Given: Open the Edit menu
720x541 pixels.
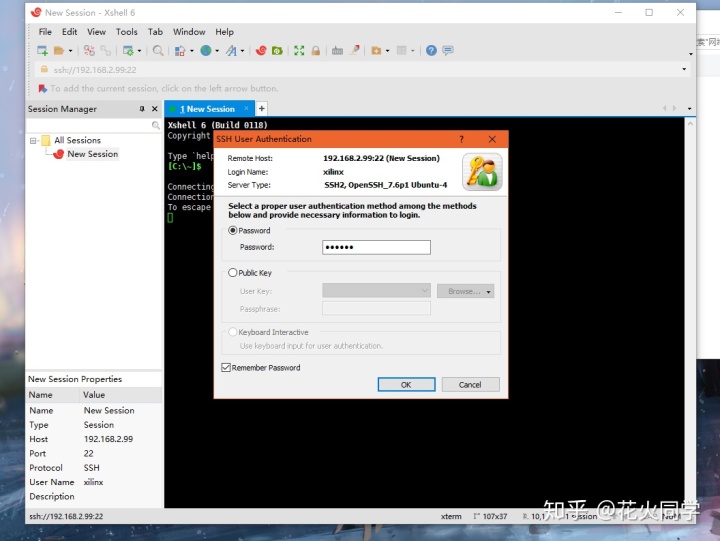Looking at the screenshot, I should click(x=69, y=32).
